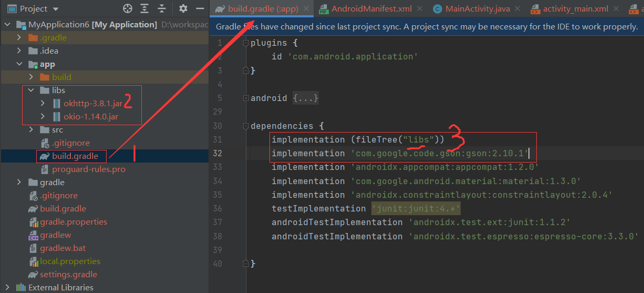The image size is (644, 293).
Task: Click the Expand All toolbar icon
Action: tap(146, 8)
